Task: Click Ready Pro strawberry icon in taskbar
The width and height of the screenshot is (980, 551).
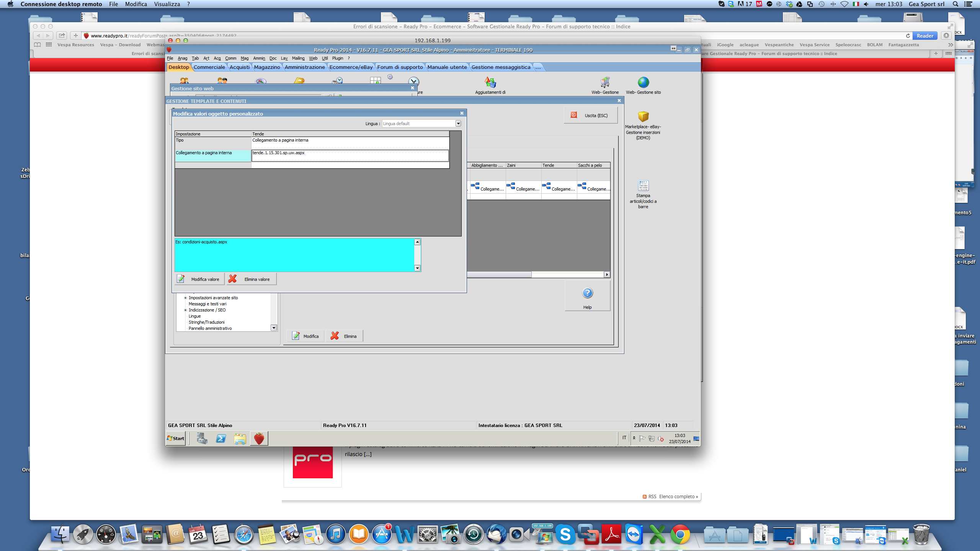Action: 259,439
